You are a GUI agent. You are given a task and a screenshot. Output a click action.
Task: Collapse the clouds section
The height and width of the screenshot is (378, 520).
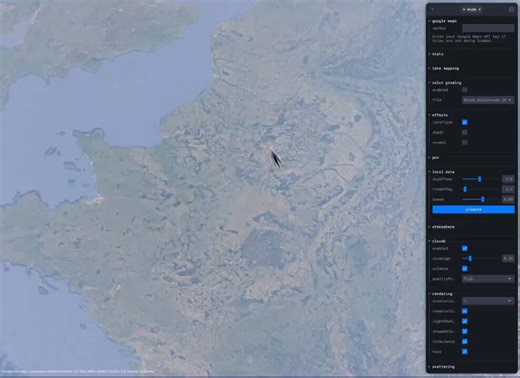[439, 241]
